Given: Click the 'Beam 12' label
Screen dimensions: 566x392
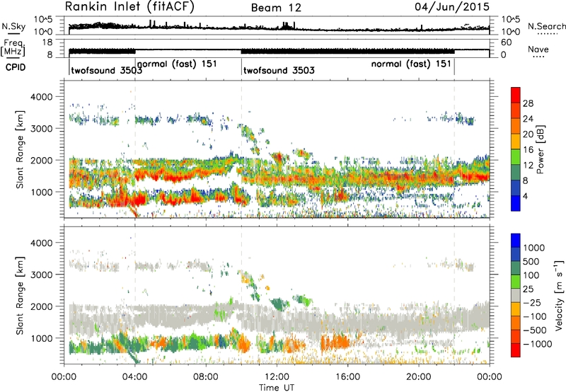Looking at the screenshot, I should (276, 8).
